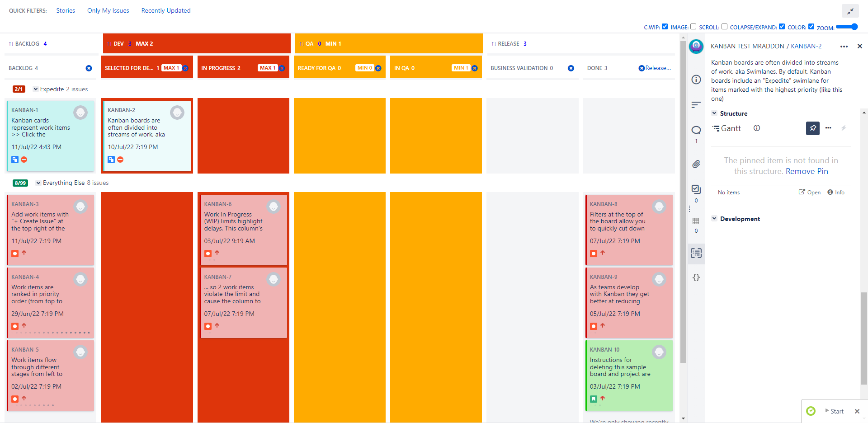Enable the IMAGE checkbox

(693, 27)
